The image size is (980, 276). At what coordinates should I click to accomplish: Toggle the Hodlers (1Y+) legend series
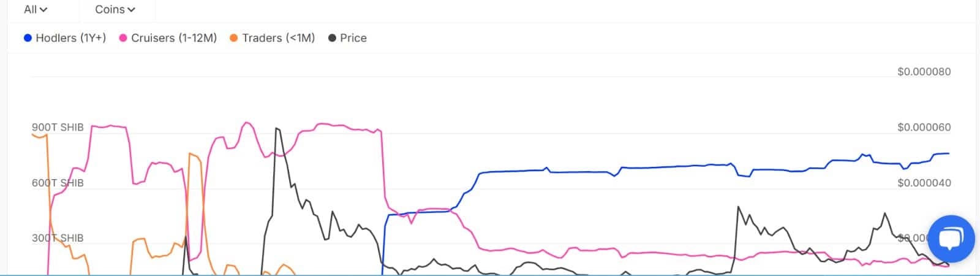point(64,38)
